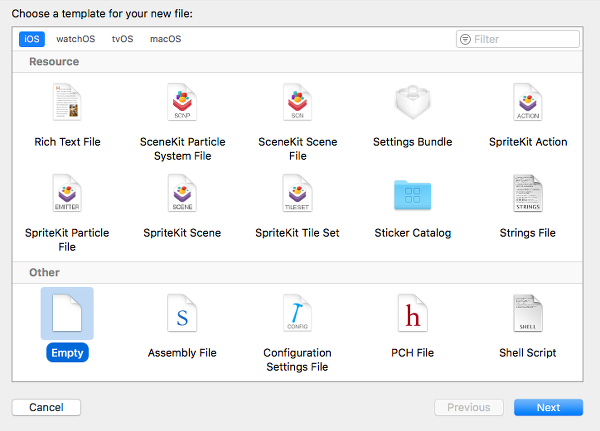The height and width of the screenshot is (431, 600).
Task: Click the Rich Text File label
Action: pyautogui.click(x=67, y=142)
